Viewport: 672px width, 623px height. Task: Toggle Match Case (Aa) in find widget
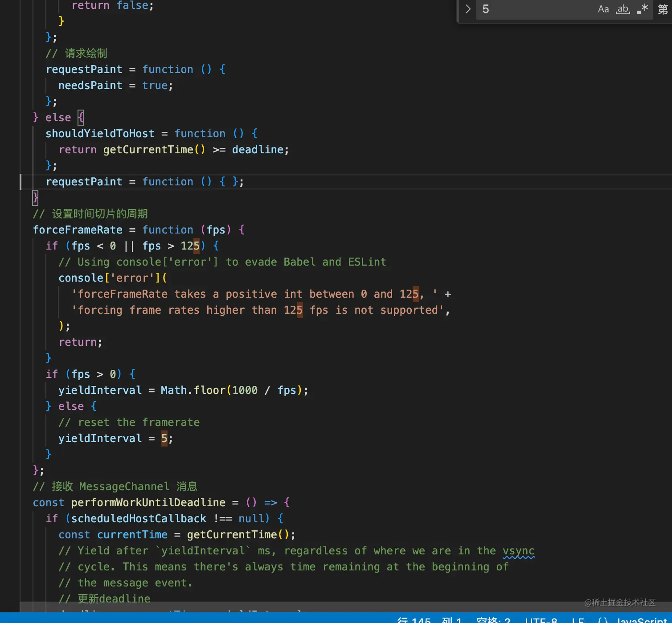[603, 9]
